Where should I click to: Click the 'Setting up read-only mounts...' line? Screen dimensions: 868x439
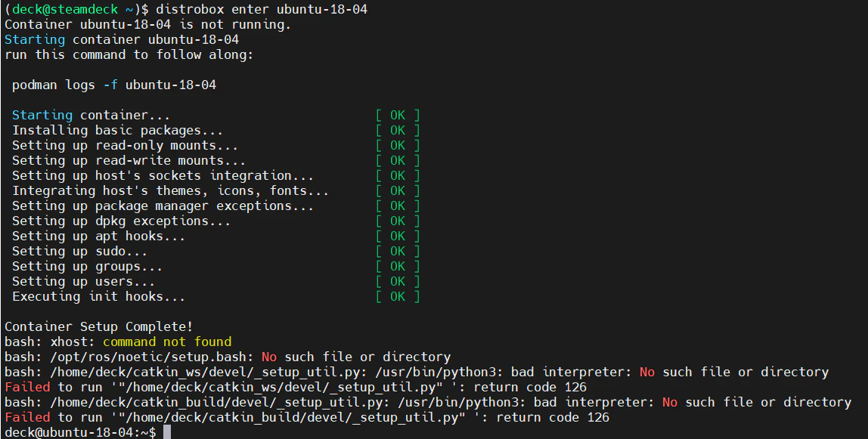point(125,145)
